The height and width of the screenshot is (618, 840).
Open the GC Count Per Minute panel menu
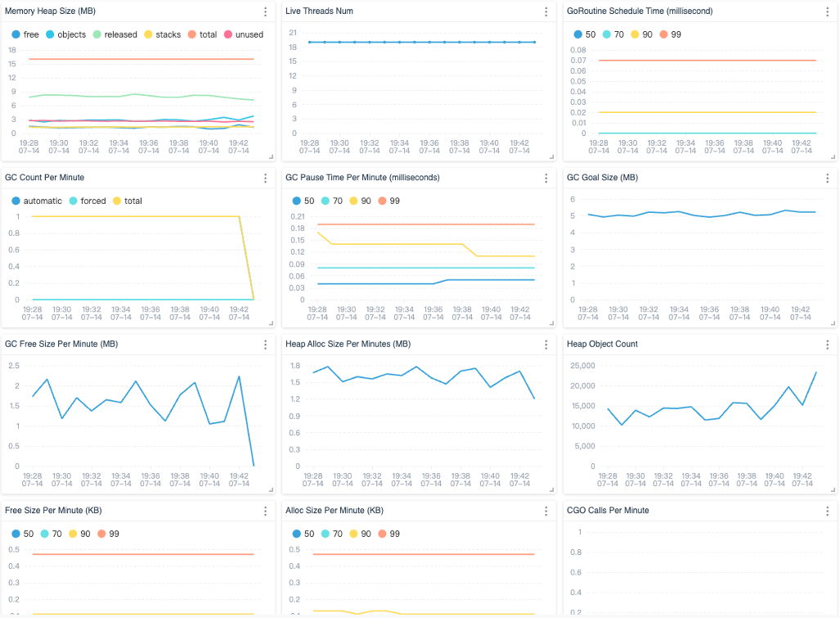[x=265, y=178]
